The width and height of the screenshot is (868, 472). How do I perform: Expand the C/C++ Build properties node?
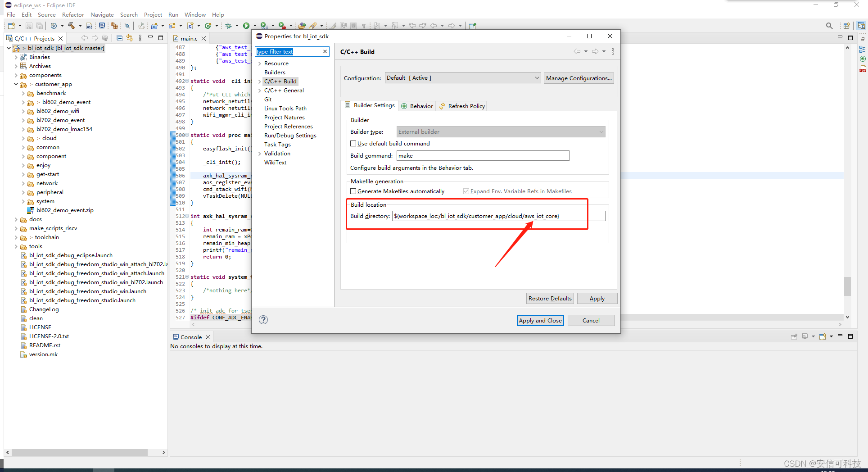click(x=260, y=82)
